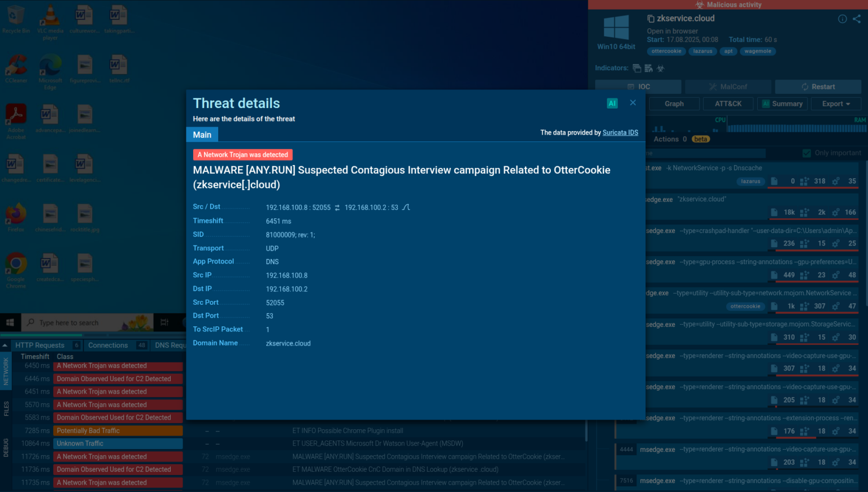The width and height of the screenshot is (868, 492).
Task: Click the first Indicators windows icon
Action: [x=637, y=68]
